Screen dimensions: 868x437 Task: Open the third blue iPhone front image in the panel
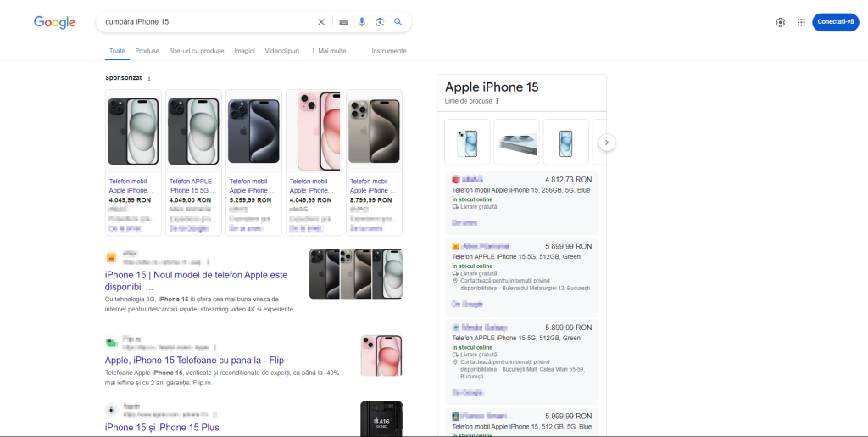565,142
